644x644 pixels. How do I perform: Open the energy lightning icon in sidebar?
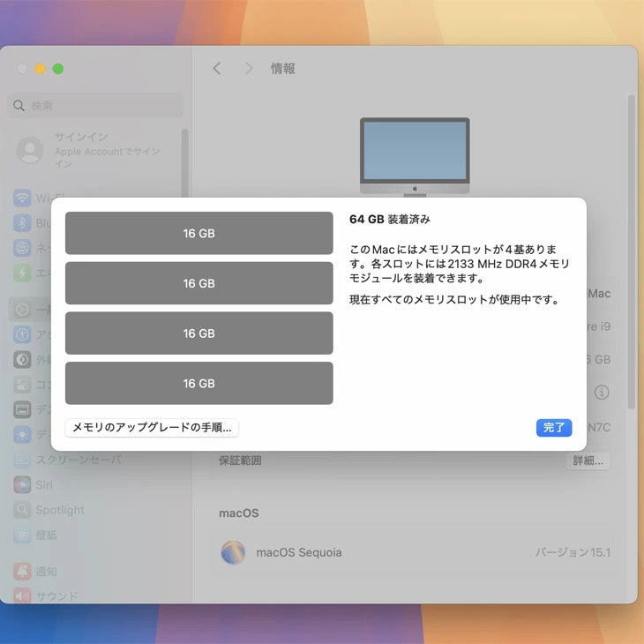22,273
